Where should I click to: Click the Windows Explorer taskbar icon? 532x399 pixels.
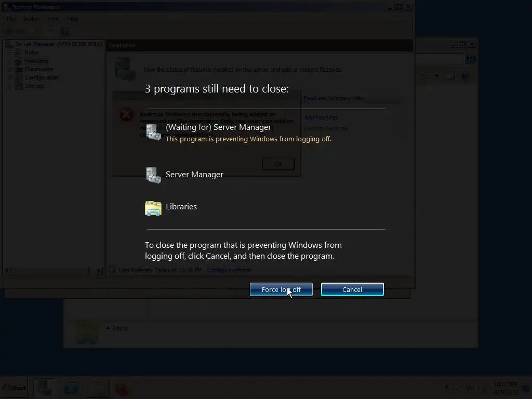click(x=97, y=388)
